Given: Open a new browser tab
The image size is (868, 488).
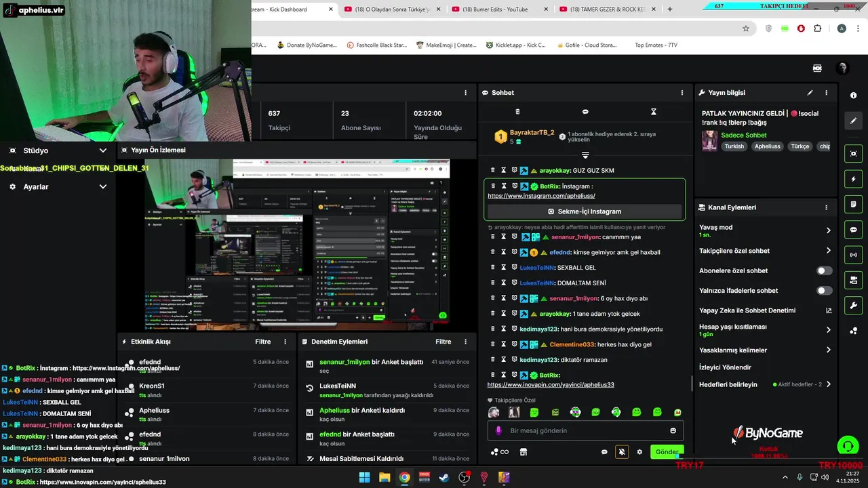Looking at the screenshot, I should tap(670, 9).
